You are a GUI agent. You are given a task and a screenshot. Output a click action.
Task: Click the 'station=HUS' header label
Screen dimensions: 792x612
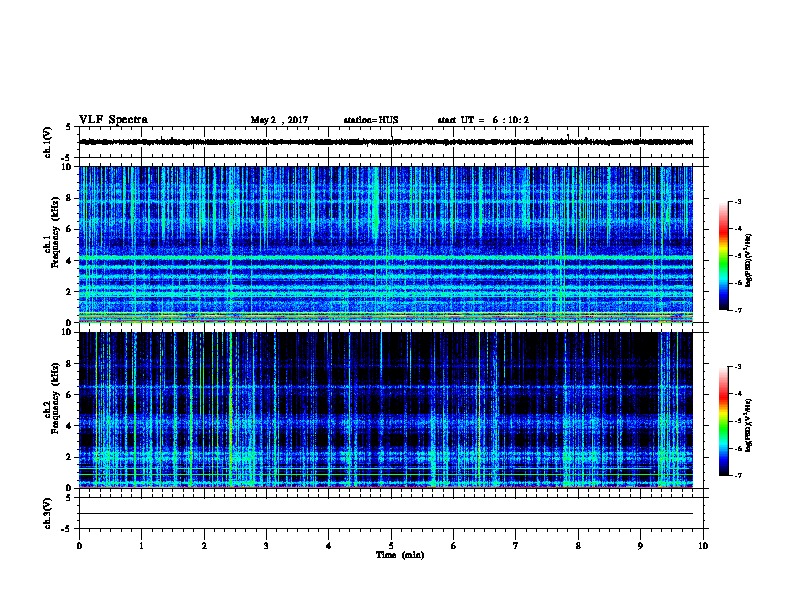coord(371,120)
